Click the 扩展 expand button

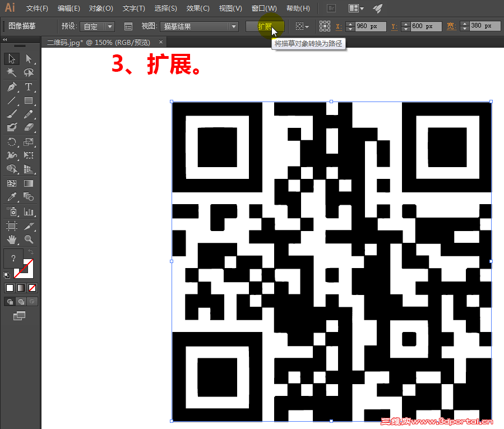click(265, 26)
